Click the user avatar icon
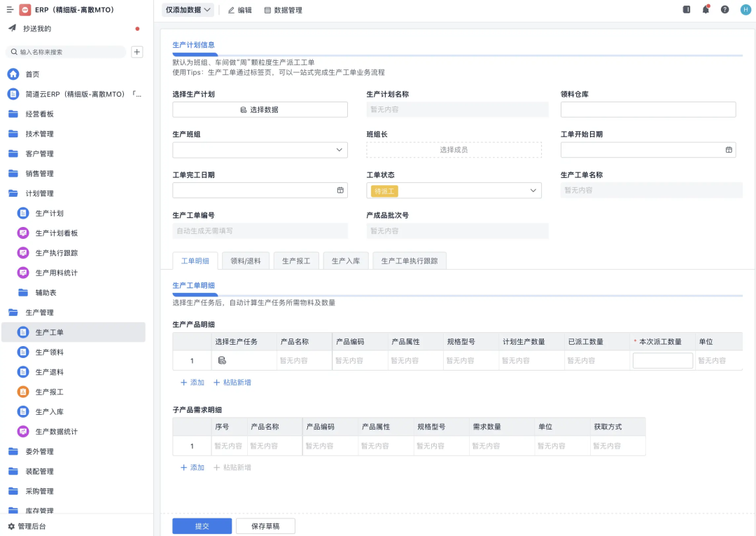Image resolution: width=756 pixels, height=536 pixels. (745, 10)
